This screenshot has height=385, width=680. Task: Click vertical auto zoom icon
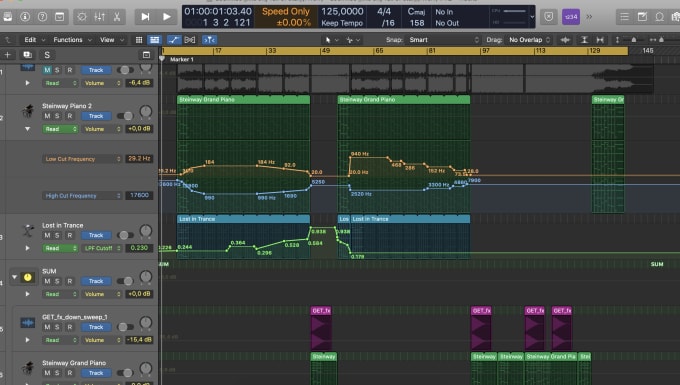(x=584, y=40)
